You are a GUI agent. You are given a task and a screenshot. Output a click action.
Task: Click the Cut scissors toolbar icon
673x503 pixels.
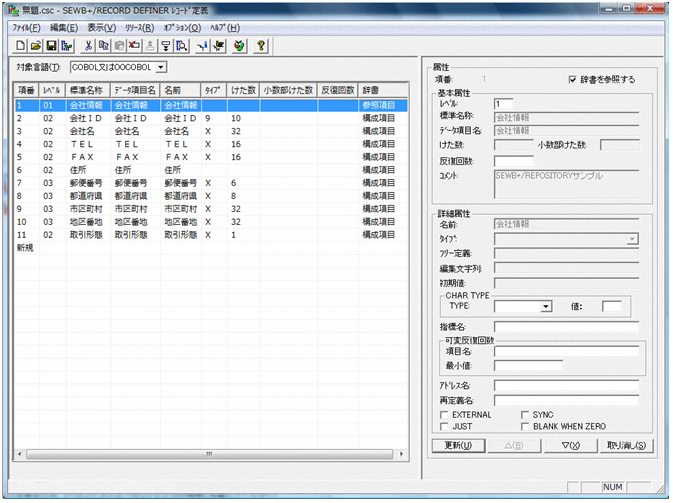tap(89, 46)
